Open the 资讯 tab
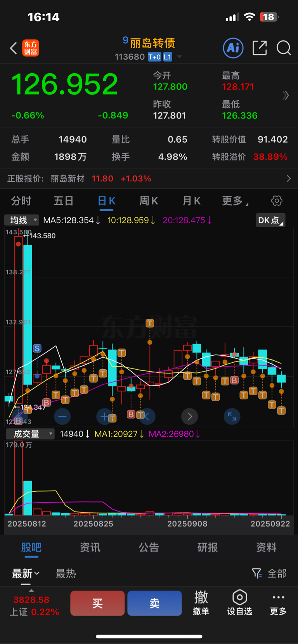Image resolution: width=298 pixels, height=644 pixels. 90,548
